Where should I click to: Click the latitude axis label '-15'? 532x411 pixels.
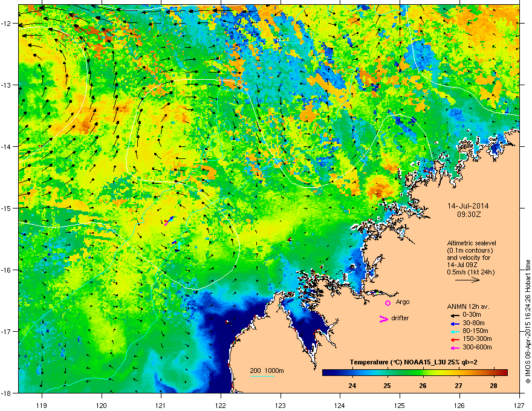[x=7, y=208]
